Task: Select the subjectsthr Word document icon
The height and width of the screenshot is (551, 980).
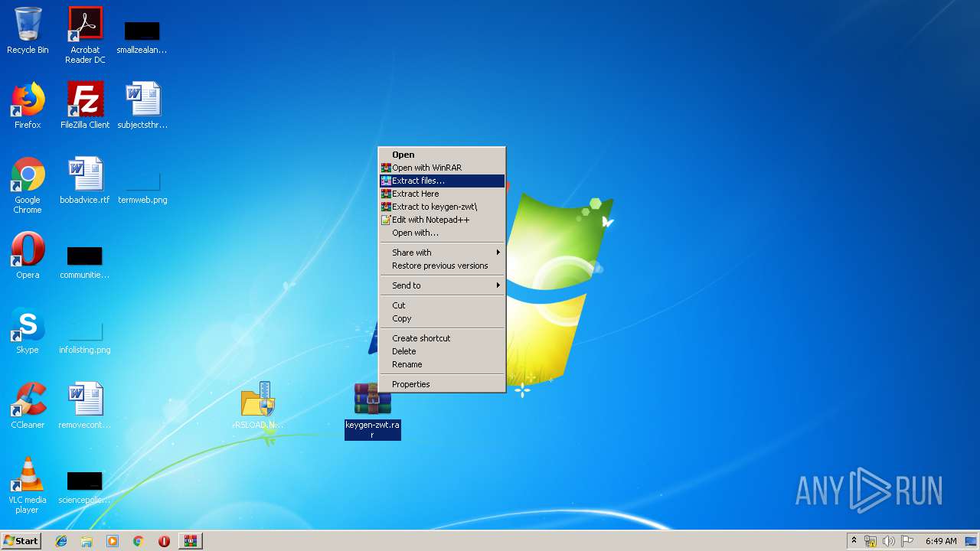Action: [x=142, y=106]
